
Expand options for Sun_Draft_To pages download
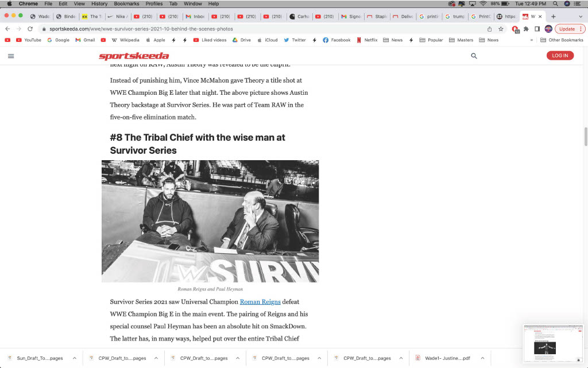pyautogui.click(x=75, y=358)
